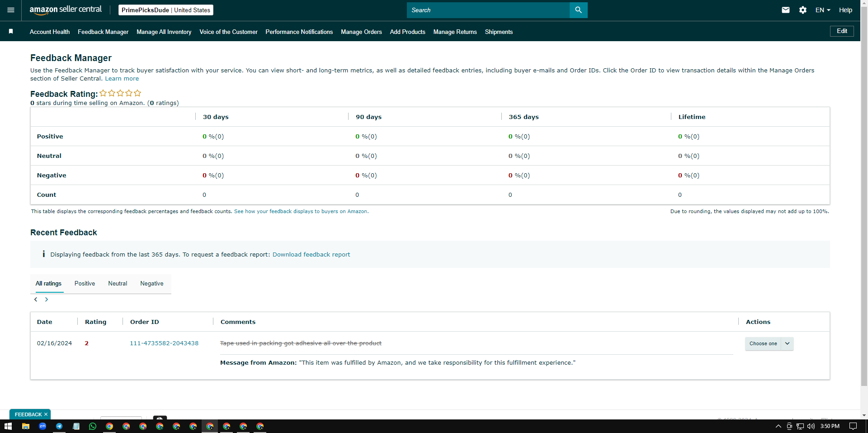Open the PrimePicksDude account switcher
The width and height of the screenshot is (868, 433).
(166, 10)
